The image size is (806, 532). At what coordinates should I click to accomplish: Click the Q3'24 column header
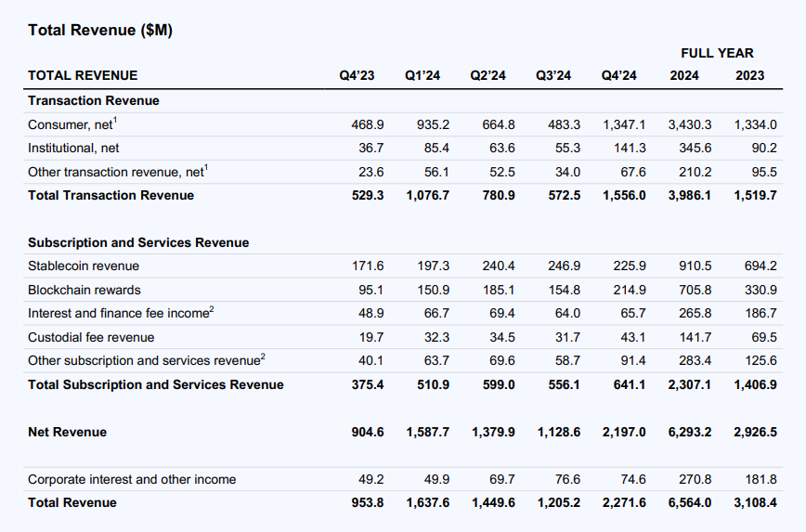pos(553,75)
